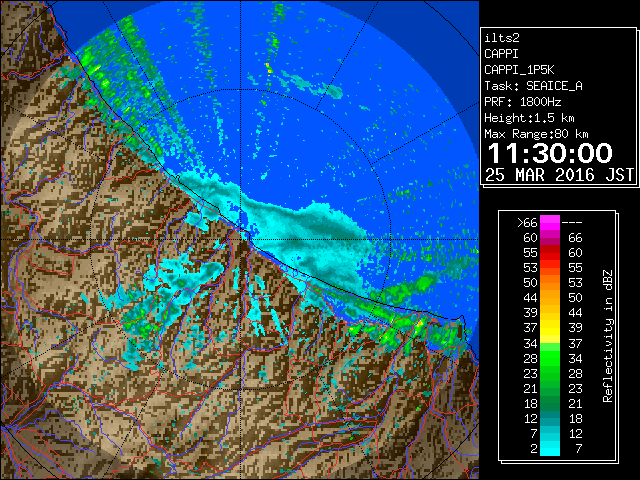Click the cyan 2–7 dBZ color swatch

(x=550, y=448)
